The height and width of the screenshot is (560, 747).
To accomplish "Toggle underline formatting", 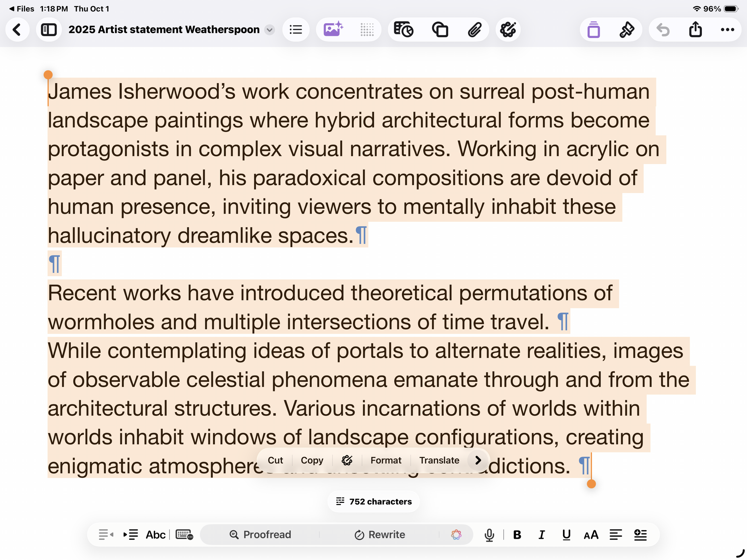I will coord(566,534).
